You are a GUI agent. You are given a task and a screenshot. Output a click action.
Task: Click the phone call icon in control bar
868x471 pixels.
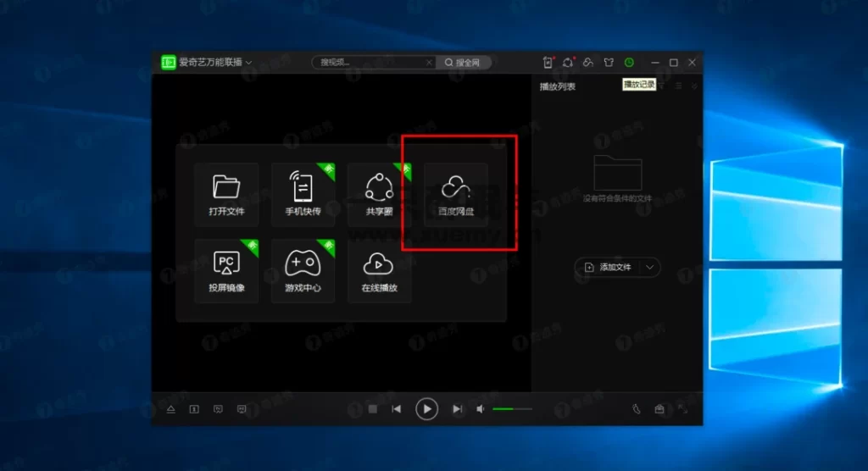pos(636,409)
